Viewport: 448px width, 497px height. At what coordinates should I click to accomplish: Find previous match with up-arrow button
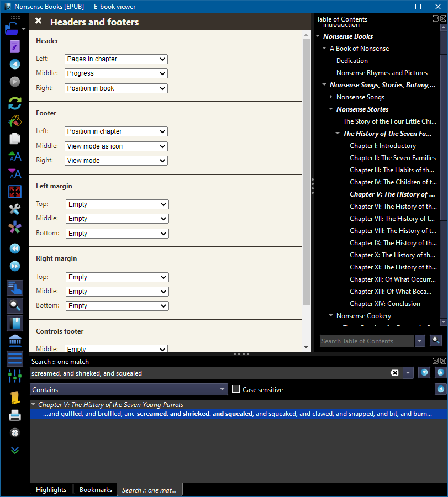point(441,372)
